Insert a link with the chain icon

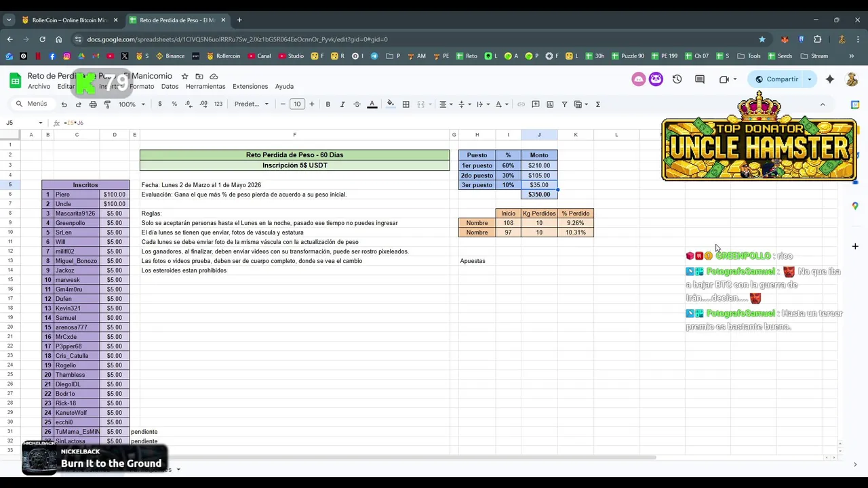coord(521,104)
